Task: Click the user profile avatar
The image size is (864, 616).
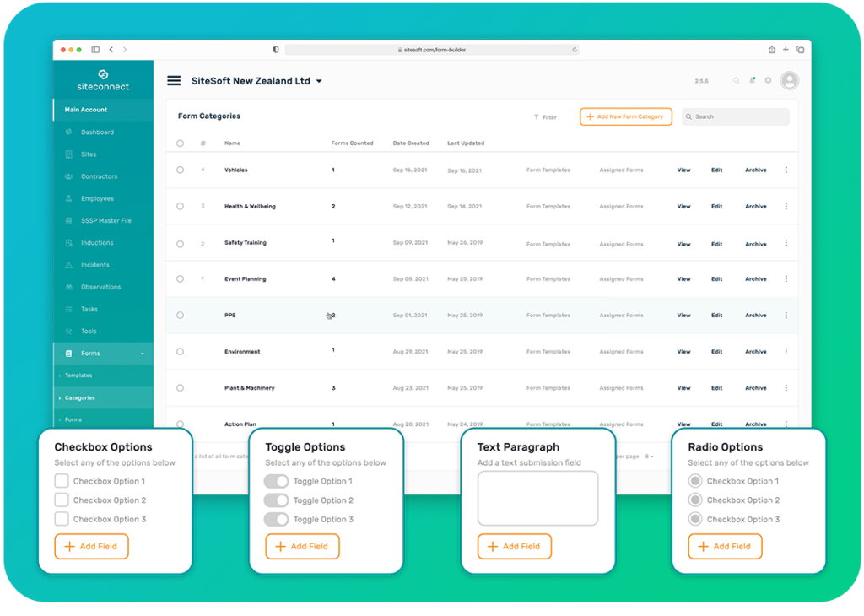Action: click(x=790, y=81)
